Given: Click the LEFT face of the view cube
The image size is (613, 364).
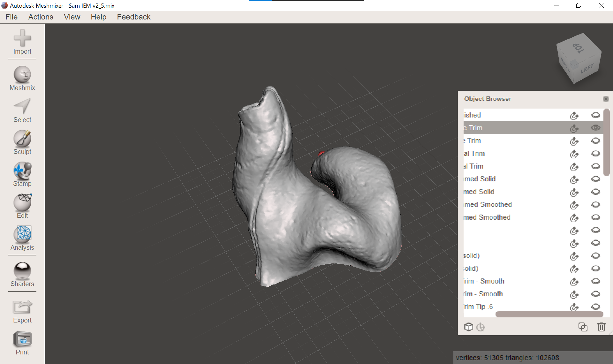Looking at the screenshot, I should [587, 69].
